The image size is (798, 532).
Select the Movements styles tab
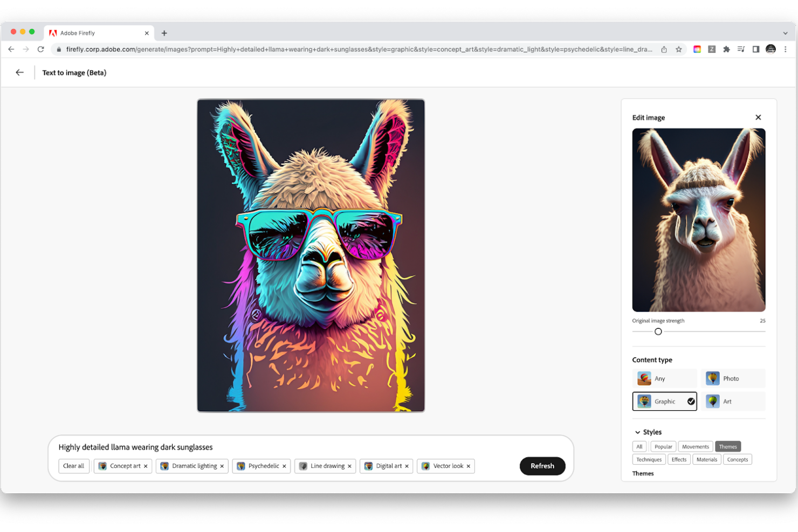(x=696, y=447)
